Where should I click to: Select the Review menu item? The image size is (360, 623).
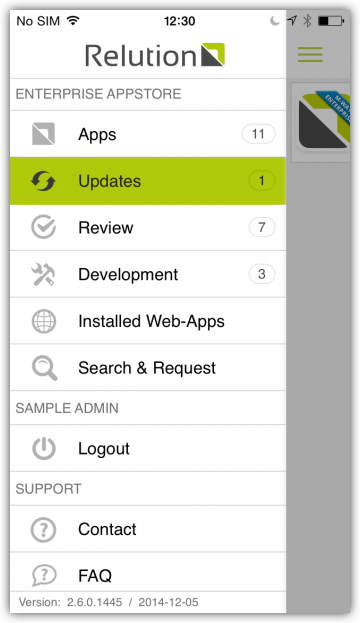pos(148,227)
